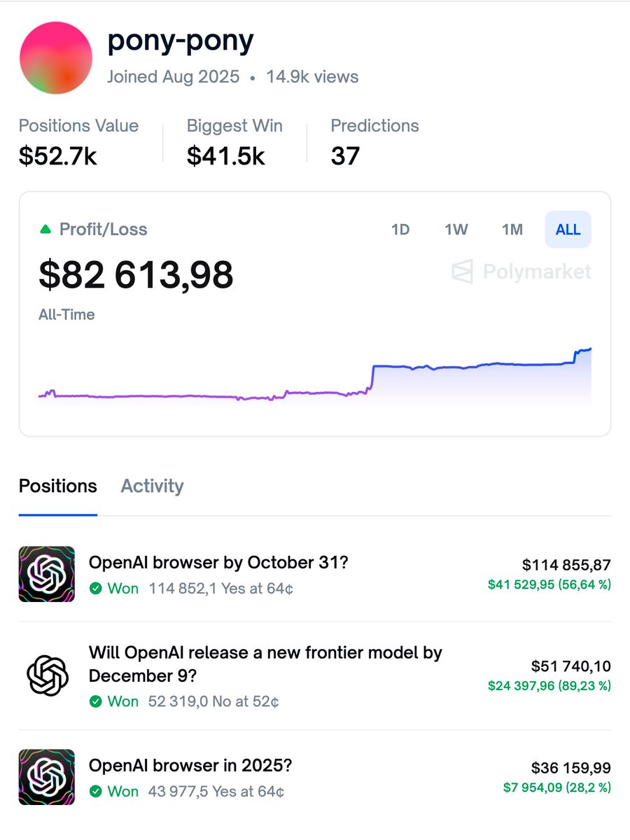Click OpenAI icon beside browser by October 31
Viewport: 630px width, 840px height.
[x=46, y=574]
